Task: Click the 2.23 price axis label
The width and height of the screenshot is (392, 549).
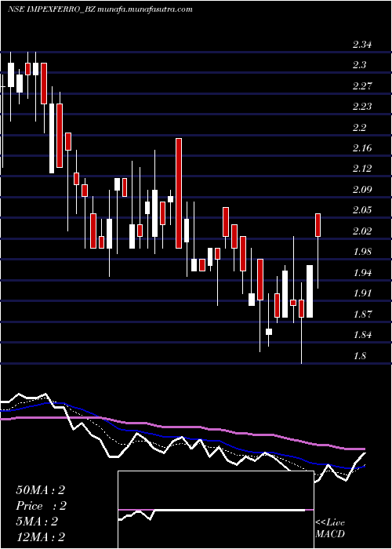Action: click(362, 107)
